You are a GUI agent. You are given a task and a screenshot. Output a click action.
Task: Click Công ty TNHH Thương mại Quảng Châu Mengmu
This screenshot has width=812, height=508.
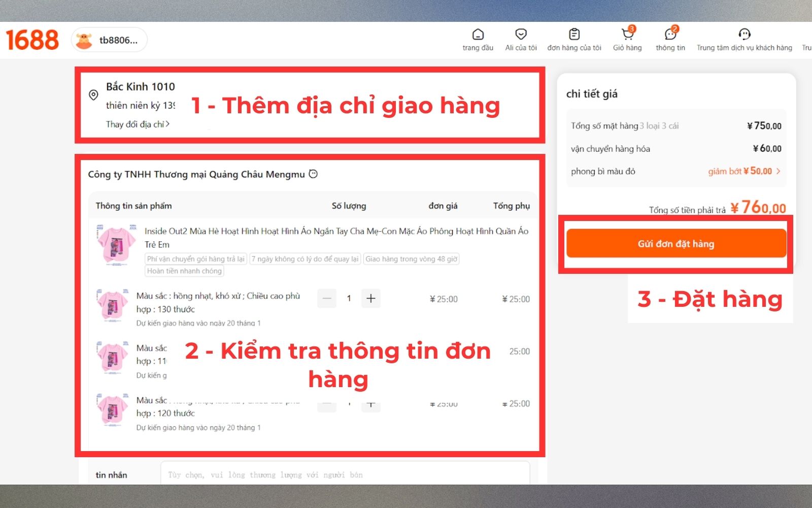196,174
